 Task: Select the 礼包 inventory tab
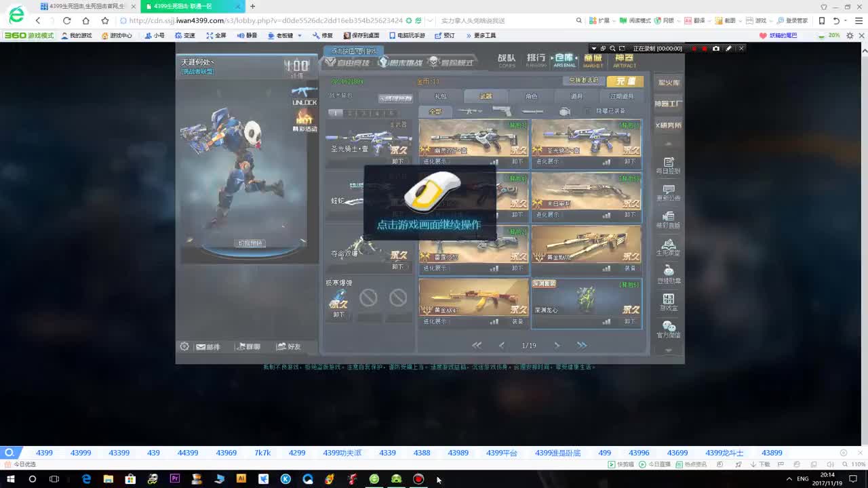[x=441, y=96]
